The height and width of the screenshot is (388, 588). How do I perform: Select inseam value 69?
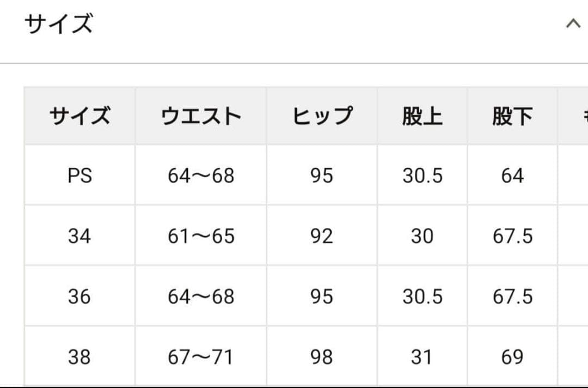point(512,357)
